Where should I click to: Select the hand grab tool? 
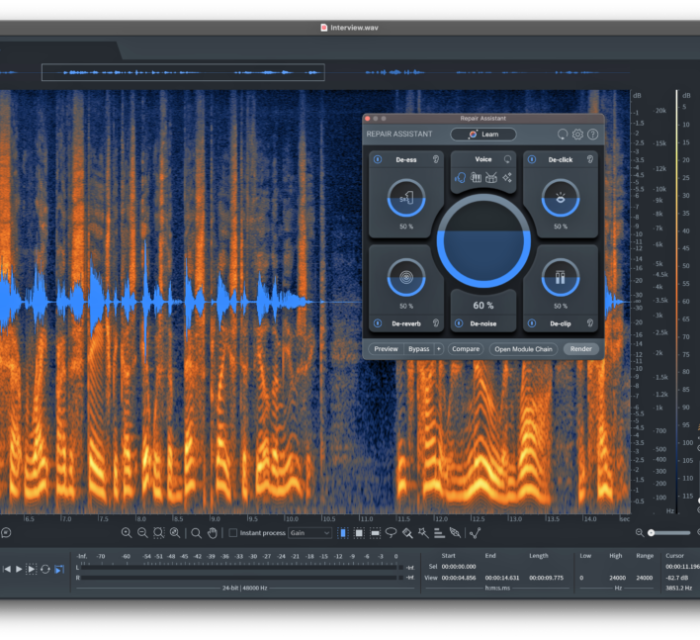pos(212,533)
